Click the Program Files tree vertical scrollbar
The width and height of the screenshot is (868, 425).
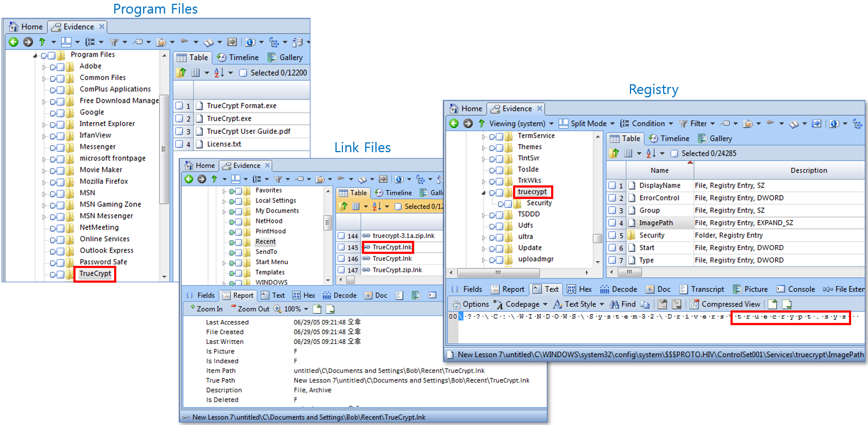tap(164, 149)
